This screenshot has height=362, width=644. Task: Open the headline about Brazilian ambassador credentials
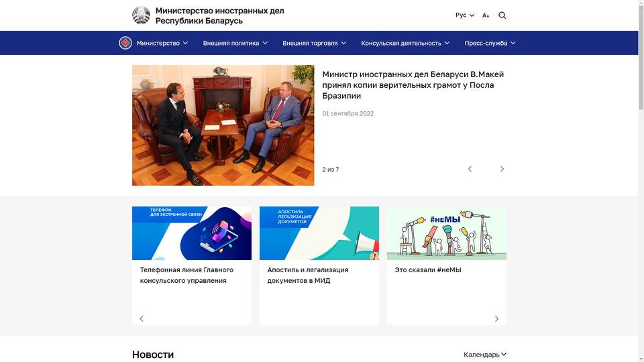click(x=413, y=85)
